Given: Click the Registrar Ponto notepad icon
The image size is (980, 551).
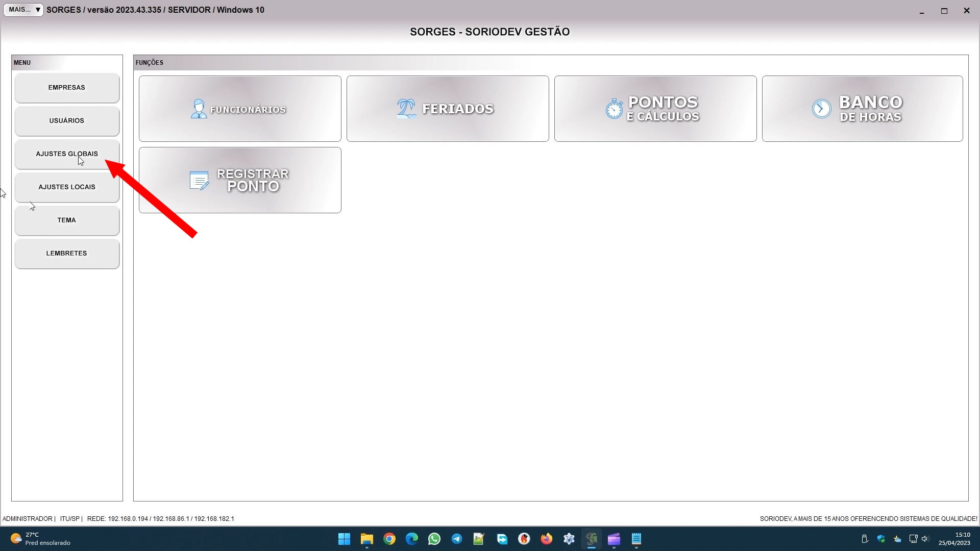Looking at the screenshot, I should point(199,181).
